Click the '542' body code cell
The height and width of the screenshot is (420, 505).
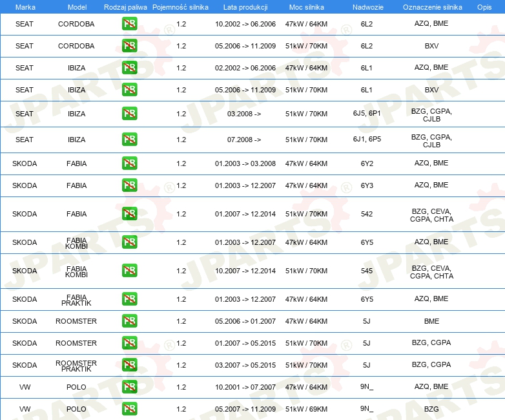(x=367, y=214)
